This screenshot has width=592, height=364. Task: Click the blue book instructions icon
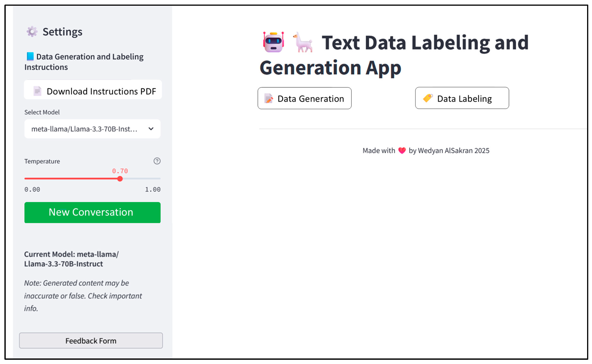point(30,56)
